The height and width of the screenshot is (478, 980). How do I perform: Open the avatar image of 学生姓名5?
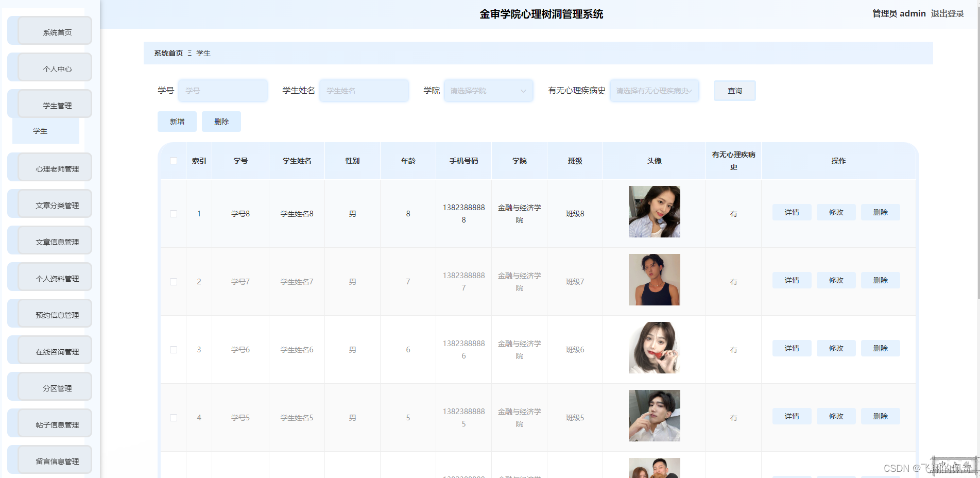coord(655,416)
